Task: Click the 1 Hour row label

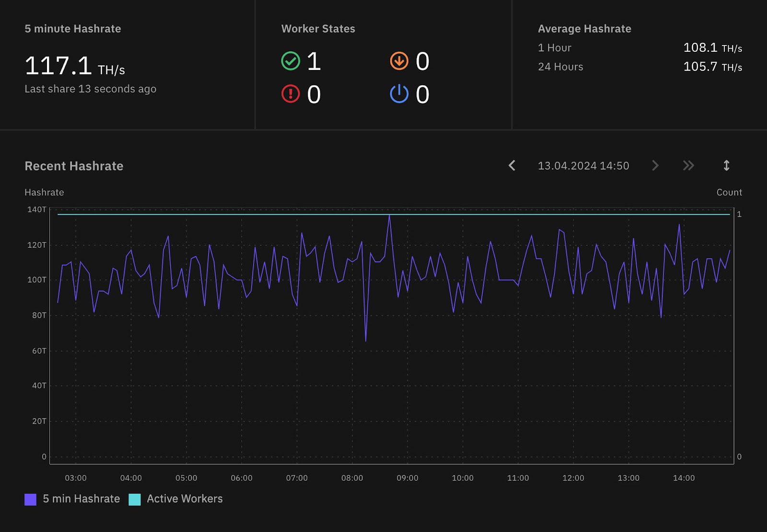Action: [x=555, y=48]
